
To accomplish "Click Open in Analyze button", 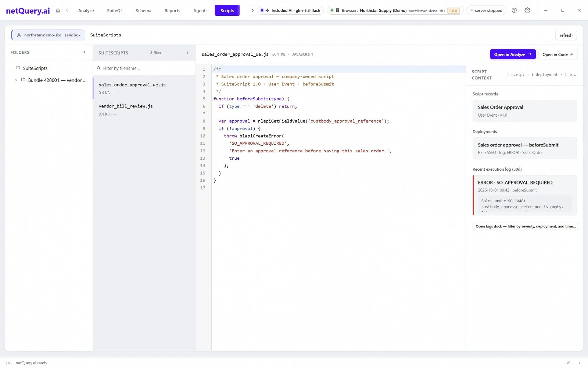I will pyautogui.click(x=513, y=54).
